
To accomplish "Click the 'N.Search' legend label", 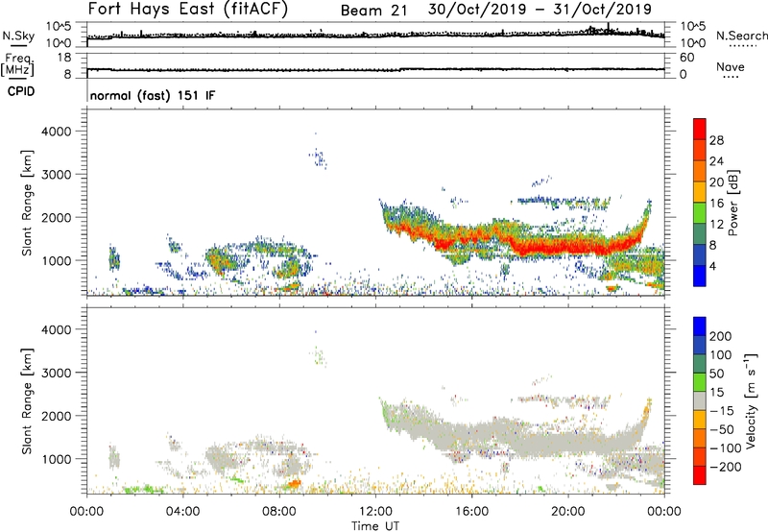I will pos(742,36).
